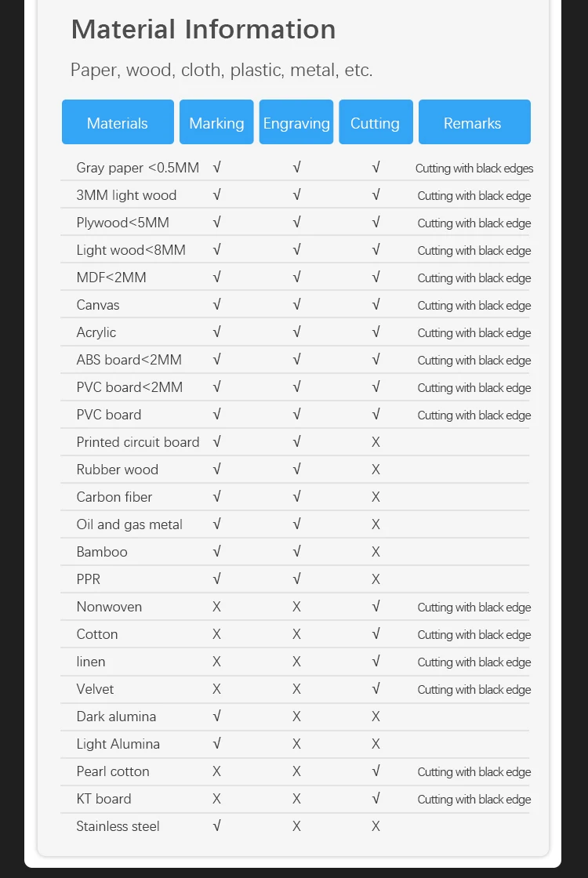Viewport: 588px width, 878px height.
Task: Select the Engraving column header
Action: coord(296,122)
